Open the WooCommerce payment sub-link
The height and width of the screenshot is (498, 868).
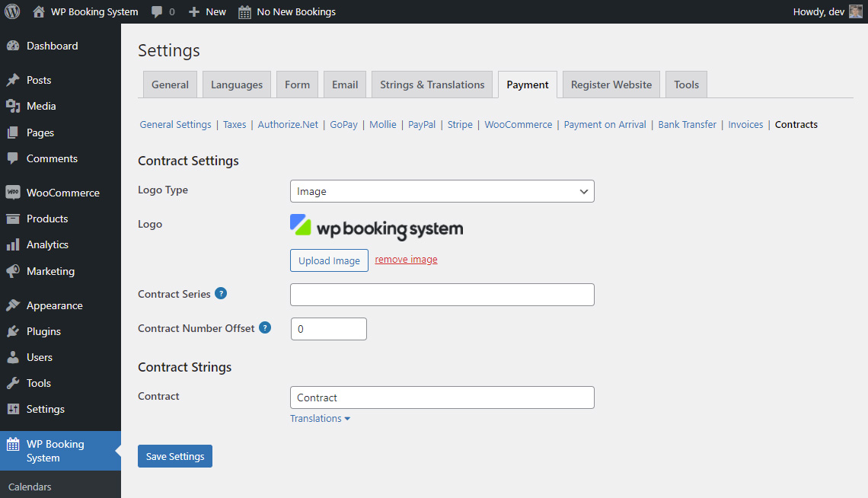tap(519, 125)
